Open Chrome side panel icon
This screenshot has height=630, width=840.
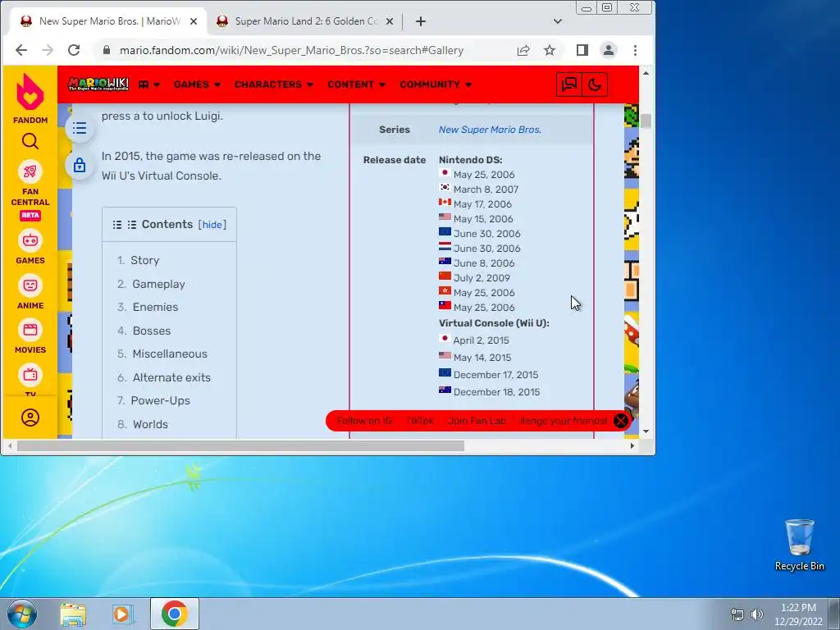pyautogui.click(x=582, y=50)
